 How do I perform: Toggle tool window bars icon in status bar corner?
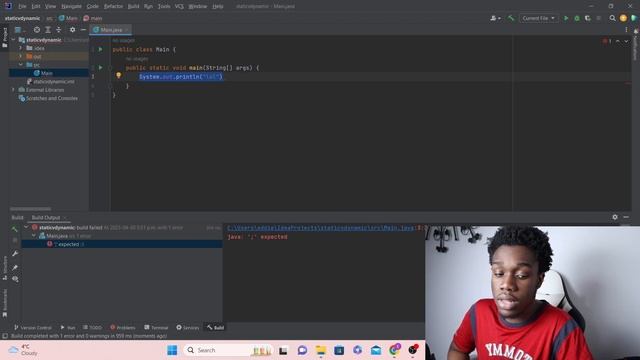[5, 336]
